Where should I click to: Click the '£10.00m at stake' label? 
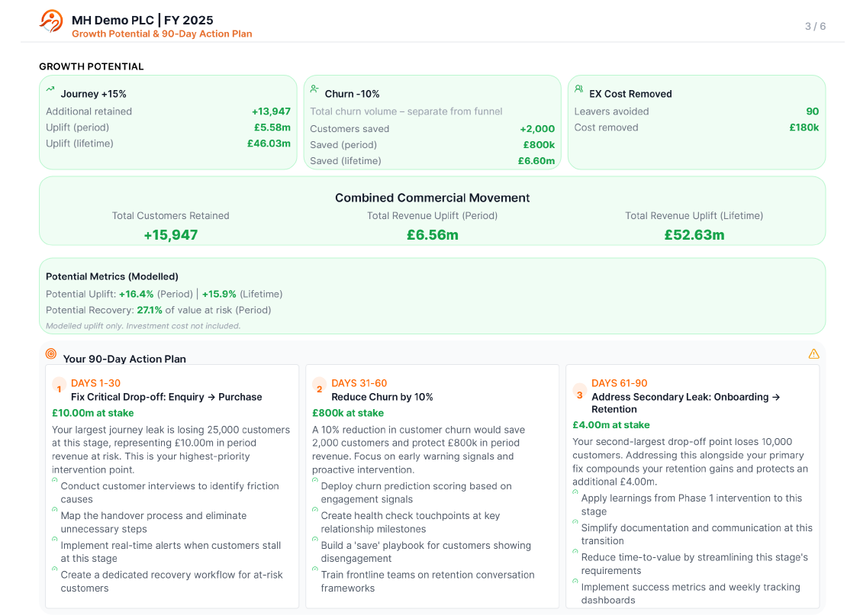pyautogui.click(x=88, y=413)
